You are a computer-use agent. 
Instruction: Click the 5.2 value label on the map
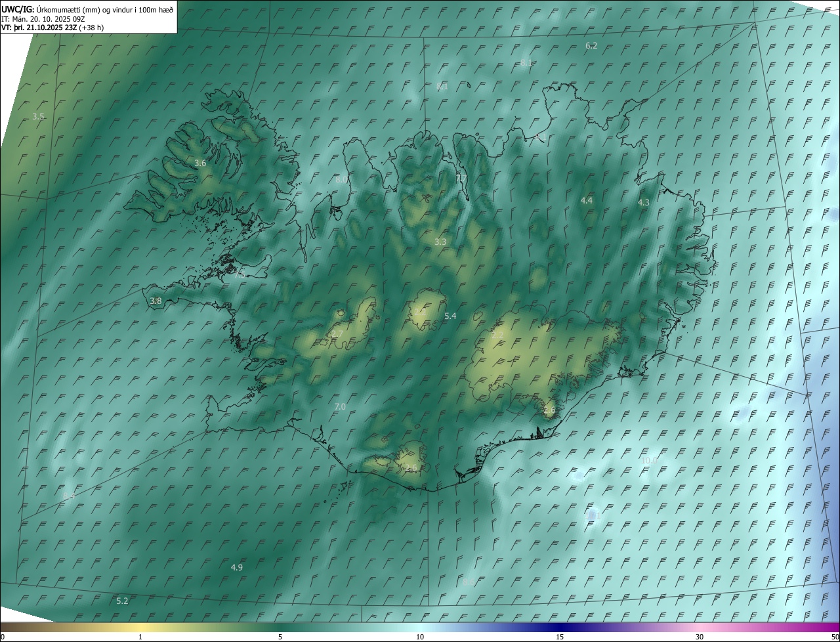pyautogui.click(x=122, y=601)
